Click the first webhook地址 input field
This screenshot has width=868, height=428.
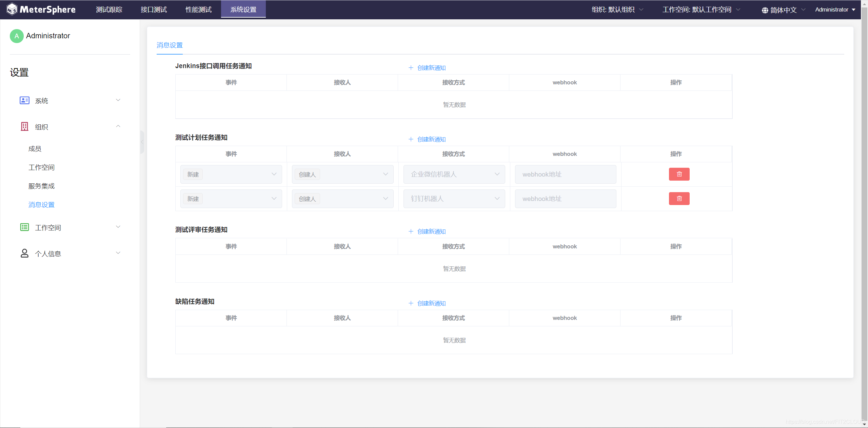click(x=565, y=174)
